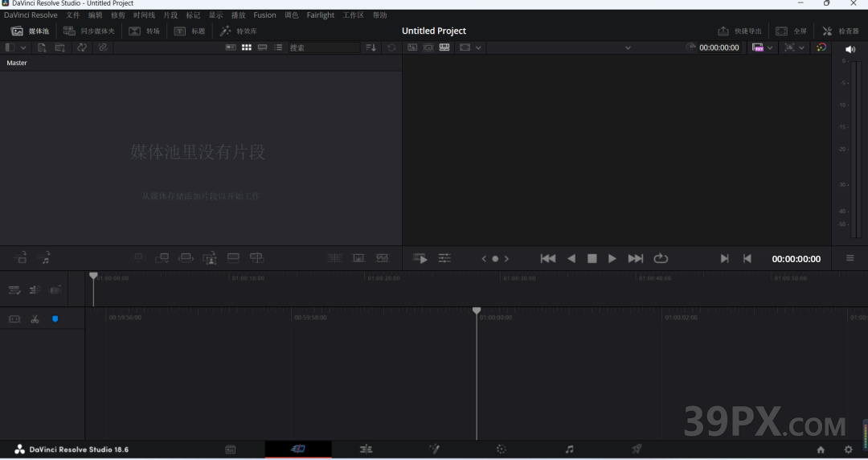Open 时间线 menu
Screen dimensions: 868x460
click(x=144, y=15)
